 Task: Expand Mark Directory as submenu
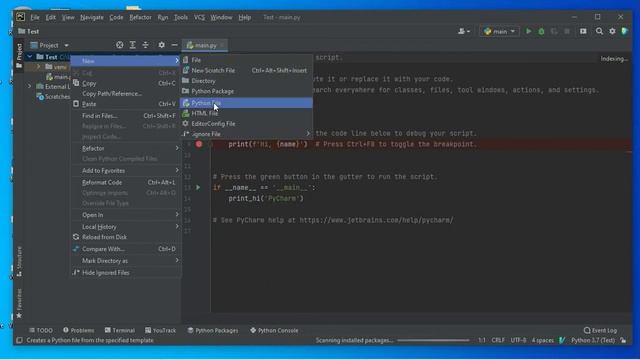pyautogui.click(x=126, y=260)
